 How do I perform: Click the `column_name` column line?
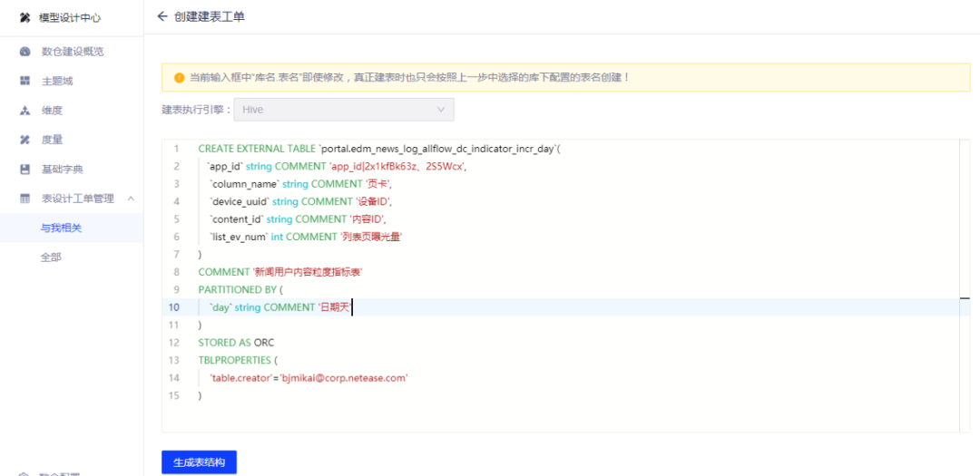point(300,184)
